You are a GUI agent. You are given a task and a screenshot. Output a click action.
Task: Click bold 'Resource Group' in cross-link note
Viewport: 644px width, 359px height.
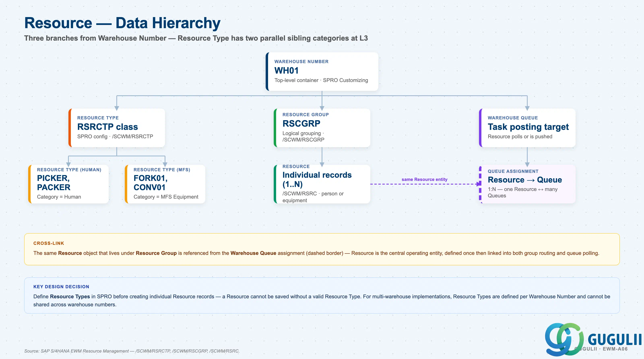[156, 253]
